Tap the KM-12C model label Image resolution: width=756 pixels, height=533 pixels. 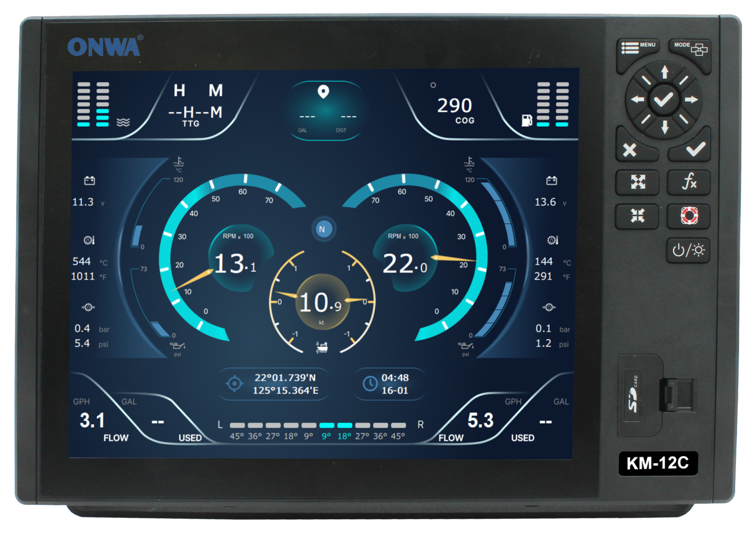click(x=658, y=463)
